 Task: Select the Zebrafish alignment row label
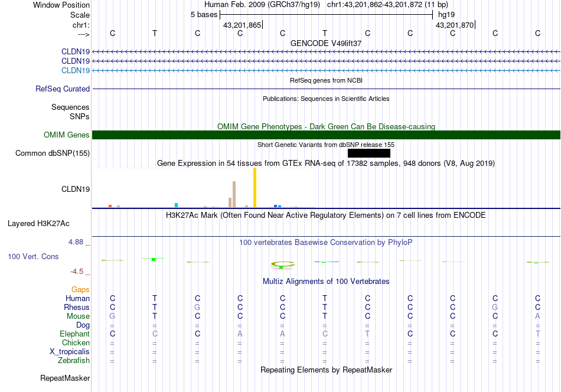pyautogui.click(x=73, y=360)
